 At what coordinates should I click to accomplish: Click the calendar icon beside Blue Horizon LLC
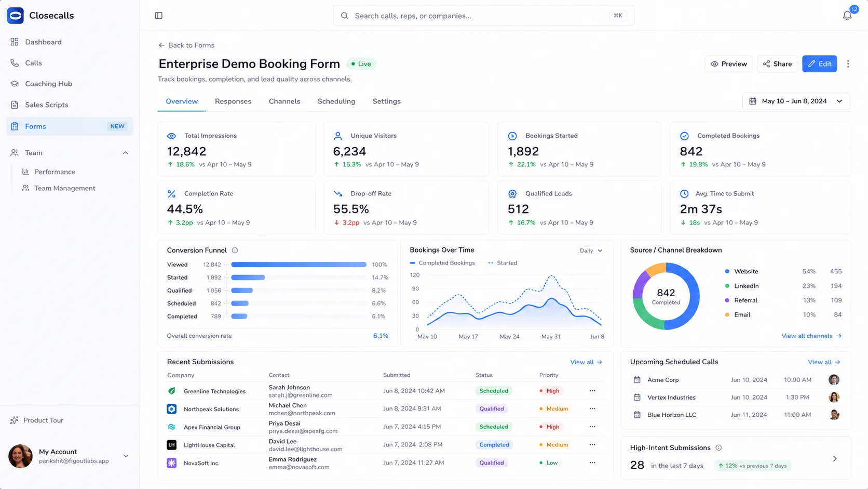(x=637, y=415)
